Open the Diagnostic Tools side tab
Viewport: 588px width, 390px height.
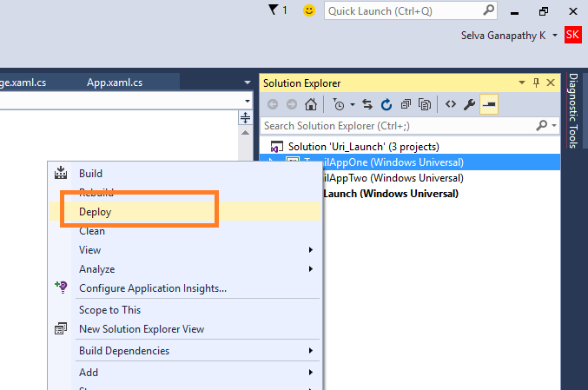[572, 111]
